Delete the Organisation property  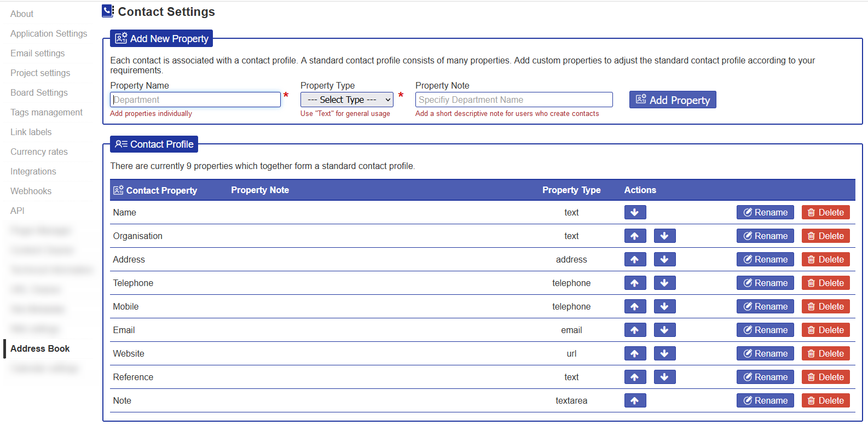pyautogui.click(x=826, y=236)
